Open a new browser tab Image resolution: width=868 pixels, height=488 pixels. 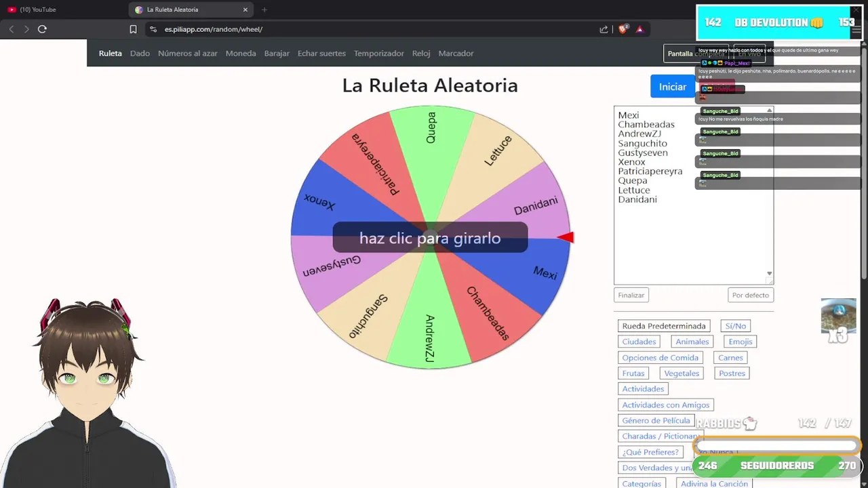coord(264,9)
